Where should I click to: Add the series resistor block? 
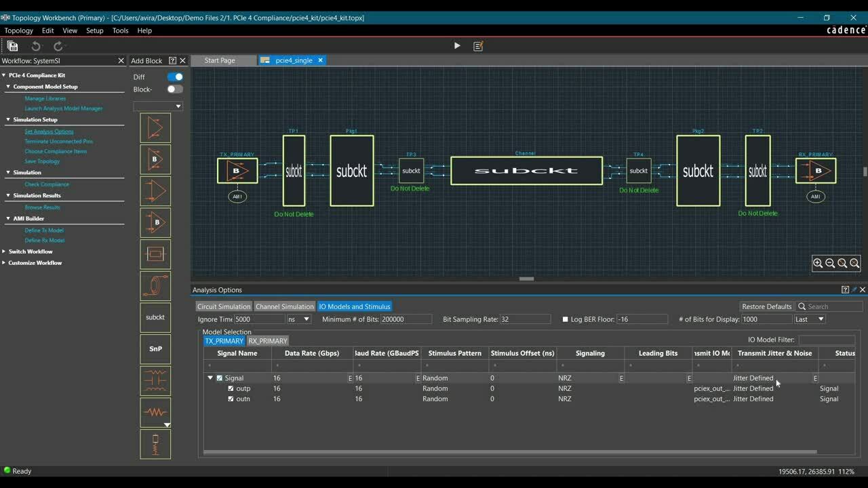click(x=155, y=411)
